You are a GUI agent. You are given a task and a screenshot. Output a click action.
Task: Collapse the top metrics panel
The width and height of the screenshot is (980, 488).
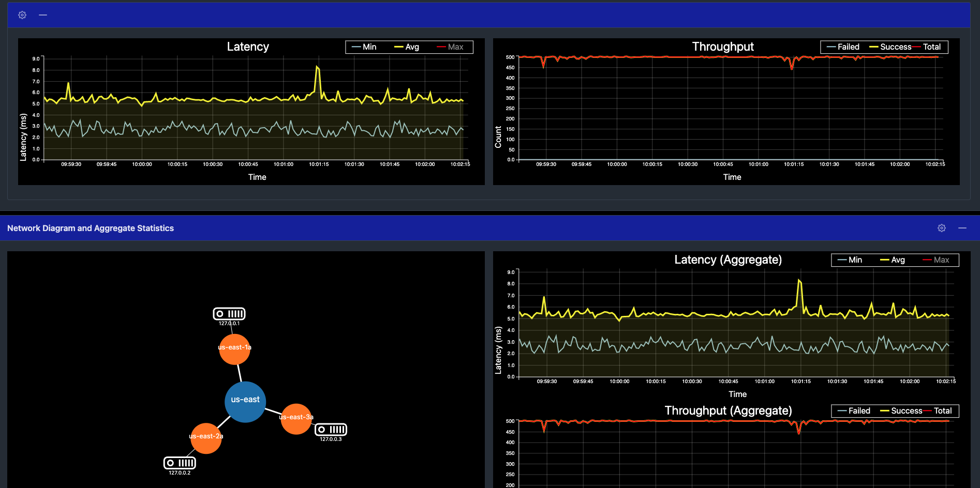click(43, 15)
